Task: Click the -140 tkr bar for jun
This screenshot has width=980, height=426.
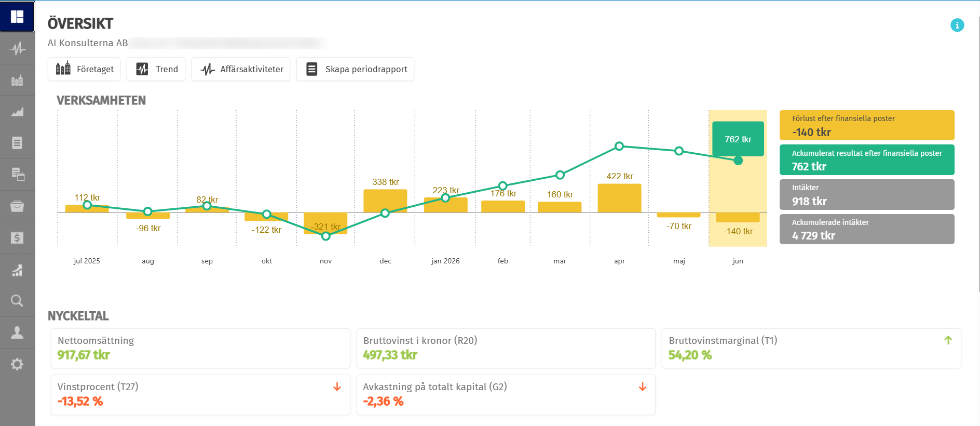Action: [738, 218]
